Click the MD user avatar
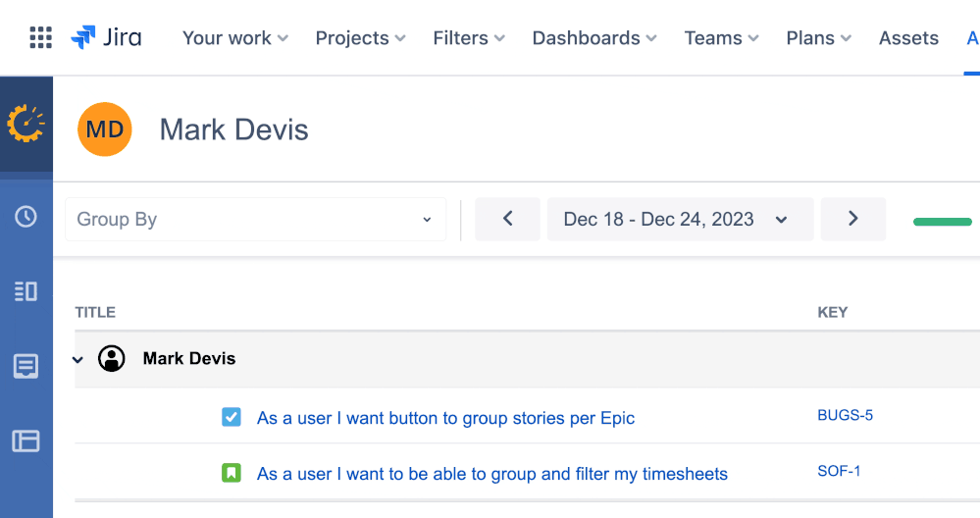The height and width of the screenshot is (518, 980). pyautogui.click(x=105, y=129)
